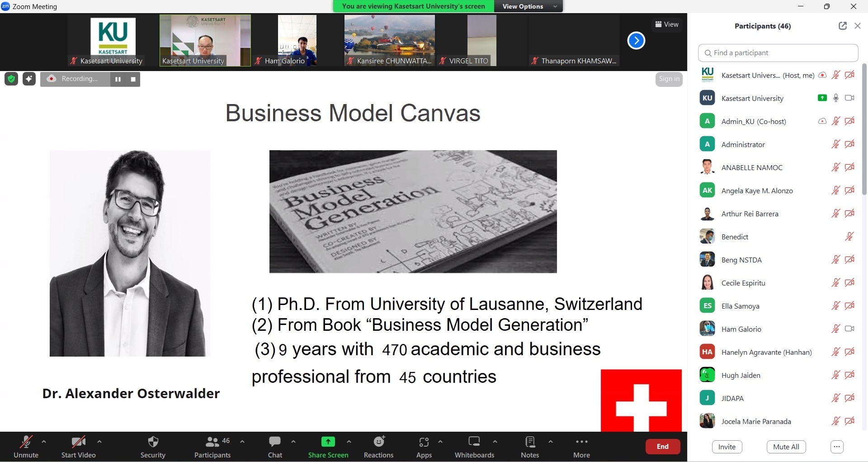Expand the arrow next to Participants
This screenshot has width=868, height=462.
242,442
